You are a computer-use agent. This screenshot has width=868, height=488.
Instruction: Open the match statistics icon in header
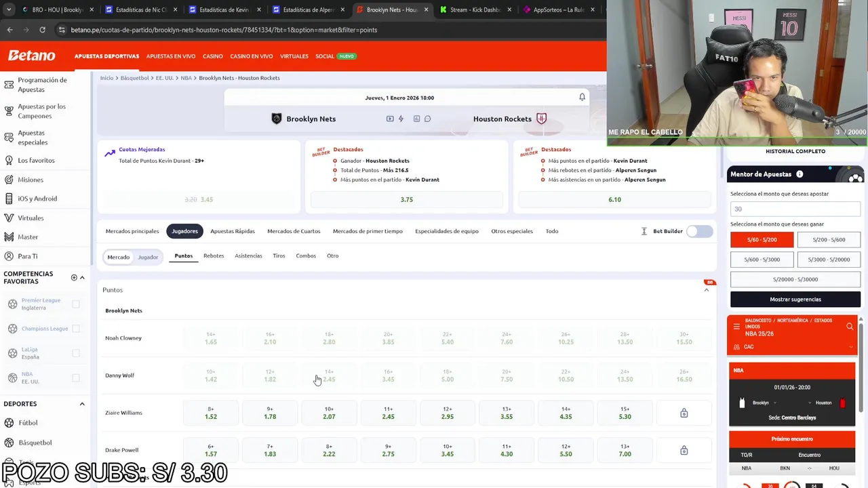pyautogui.click(x=416, y=119)
